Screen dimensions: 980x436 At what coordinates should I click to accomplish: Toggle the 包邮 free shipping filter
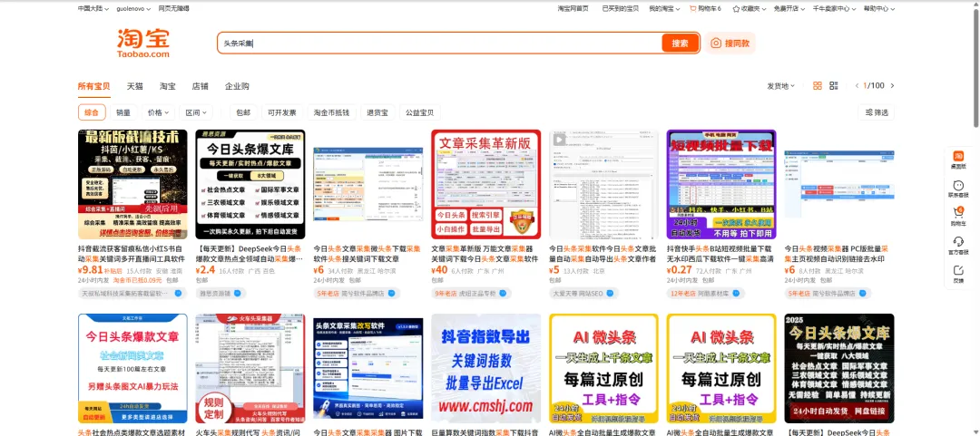point(243,112)
